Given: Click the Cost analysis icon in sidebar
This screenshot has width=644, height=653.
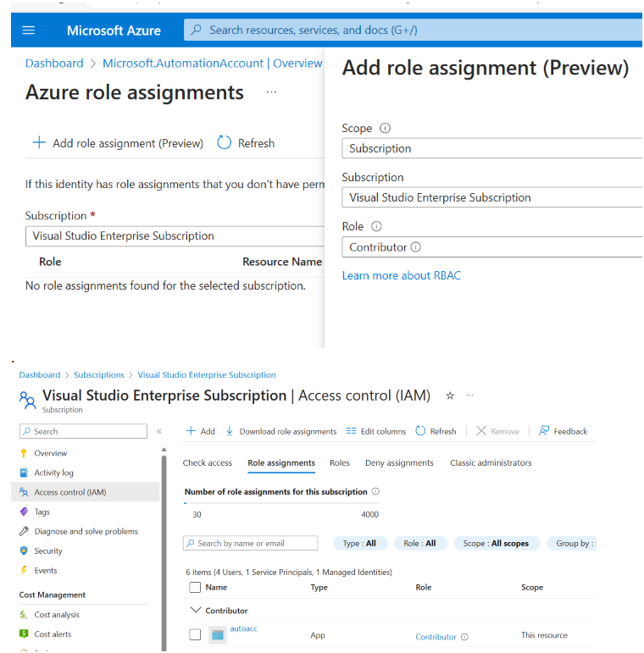Looking at the screenshot, I should click(x=24, y=614).
